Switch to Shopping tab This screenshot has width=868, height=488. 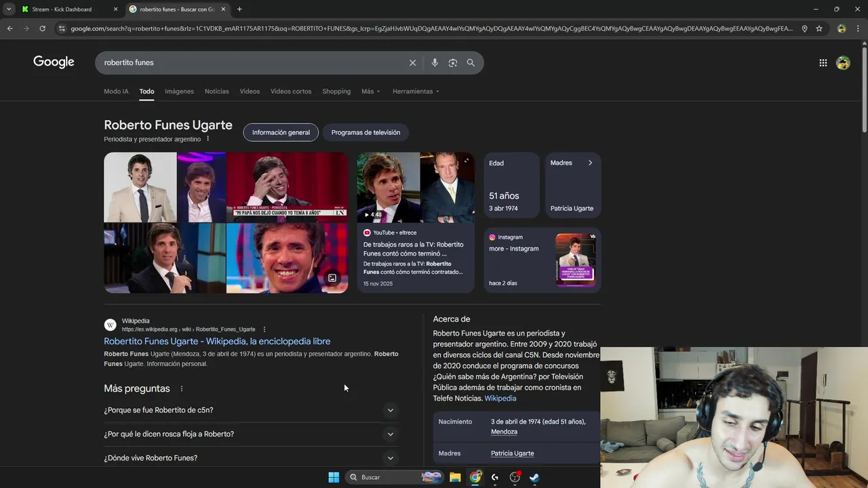point(336,91)
